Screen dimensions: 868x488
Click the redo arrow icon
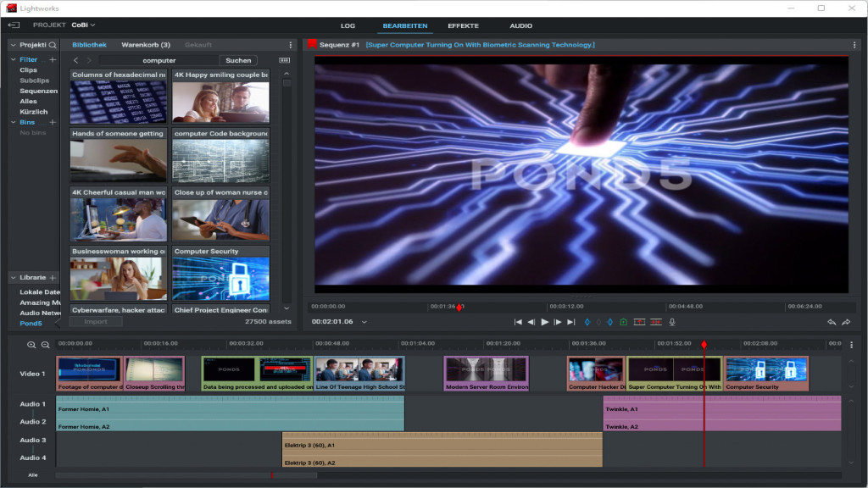click(845, 322)
